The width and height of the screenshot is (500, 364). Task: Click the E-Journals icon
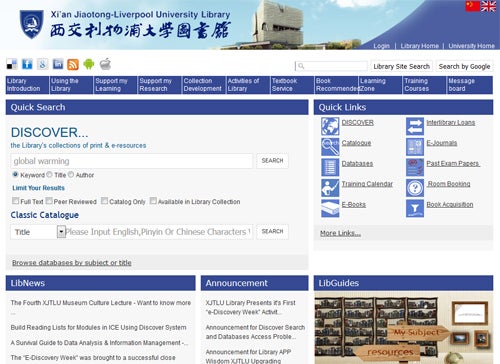click(415, 147)
